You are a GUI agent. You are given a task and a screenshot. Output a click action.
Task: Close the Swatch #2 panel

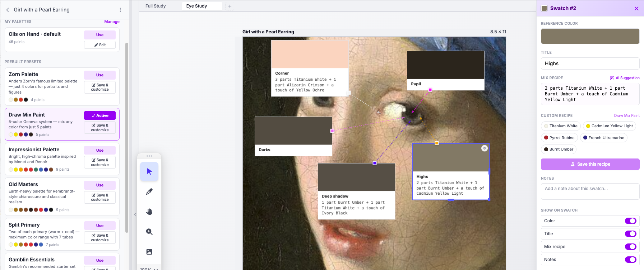tap(636, 8)
